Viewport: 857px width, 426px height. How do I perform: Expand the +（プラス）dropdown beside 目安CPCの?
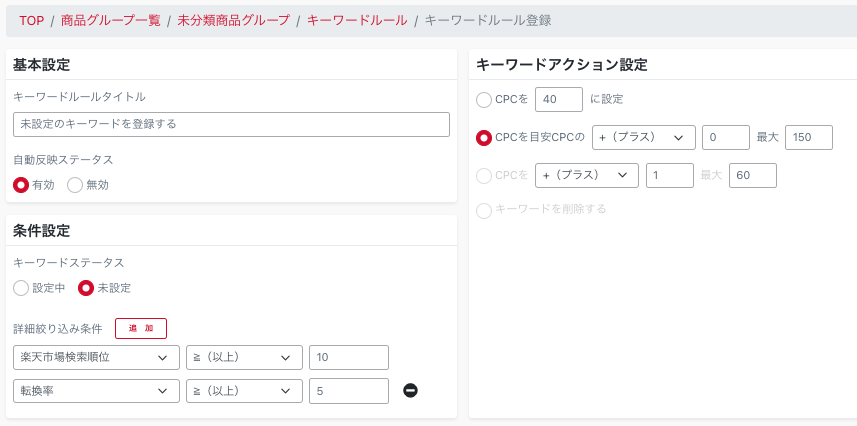tap(643, 137)
